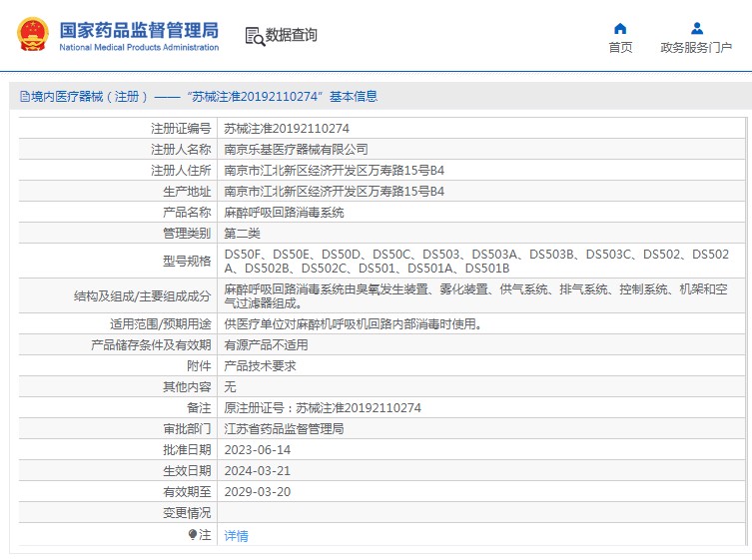Viewport: 752px width, 560px height.
Task: Select 产品技术要求 attachment value
Action: [260, 366]
